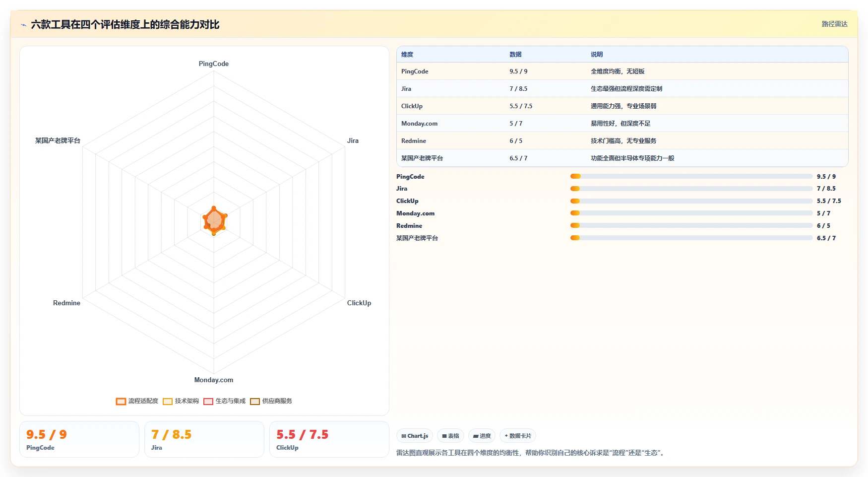This screenshot has width=868, height=477.
Task: Click the Monday.com radar axis label
Action: pos(214,380)
